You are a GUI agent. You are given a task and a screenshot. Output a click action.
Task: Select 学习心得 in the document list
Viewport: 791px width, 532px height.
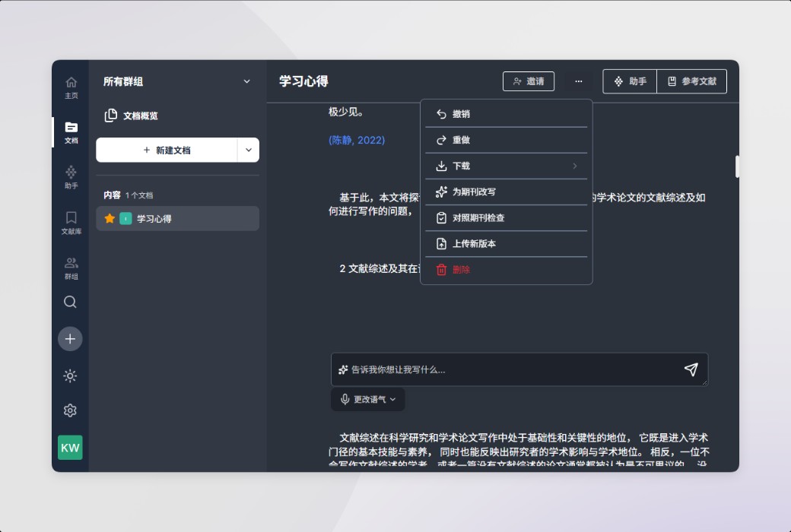pos(177,218)
